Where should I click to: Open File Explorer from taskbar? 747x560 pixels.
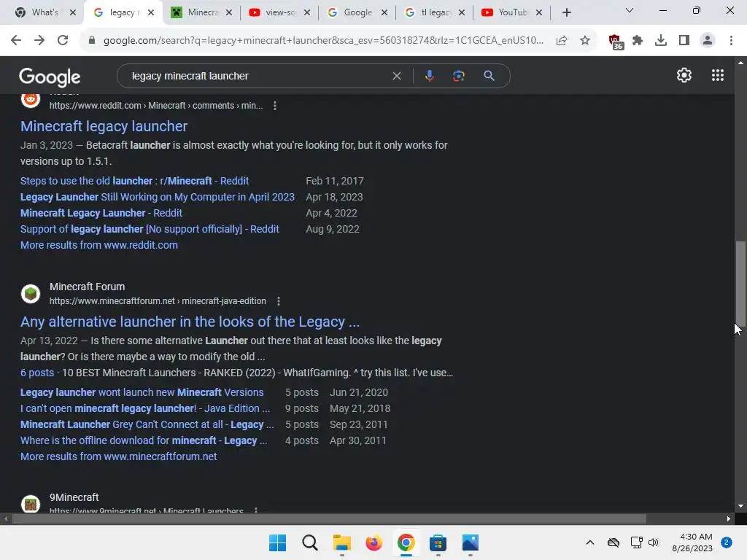click(x=341, y=542)
